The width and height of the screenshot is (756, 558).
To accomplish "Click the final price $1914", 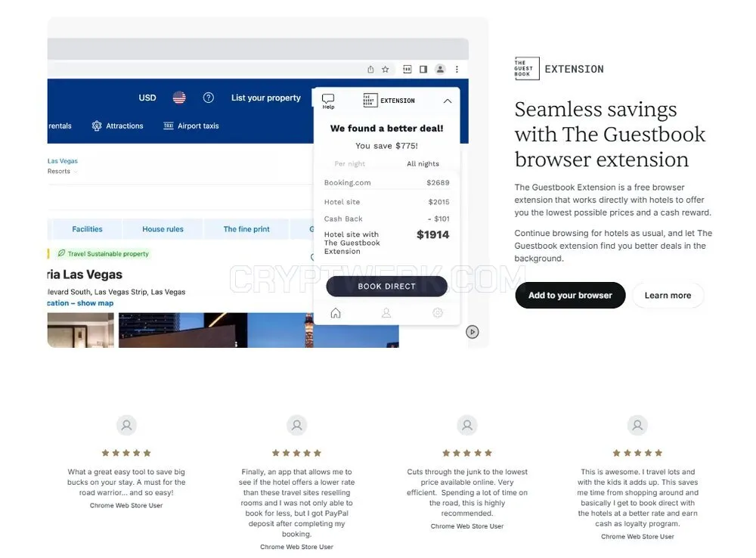I will pos(433,235).
